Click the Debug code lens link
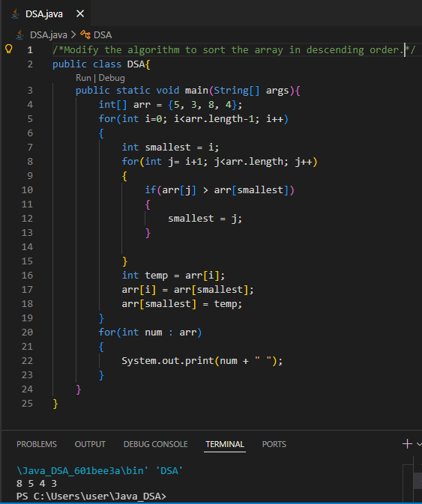The image size is (422, 504). click(x=112, y=78)
